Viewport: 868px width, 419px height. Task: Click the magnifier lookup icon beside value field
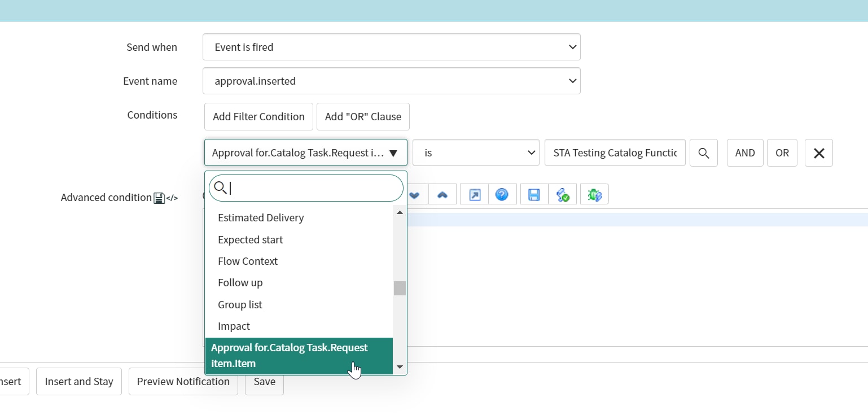[704, 153]
